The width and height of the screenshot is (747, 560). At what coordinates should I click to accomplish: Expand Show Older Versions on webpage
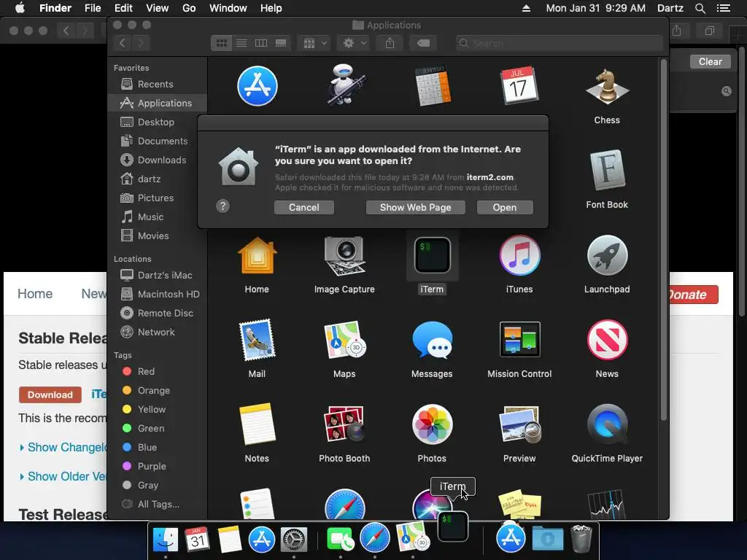(x=63, y=477)
